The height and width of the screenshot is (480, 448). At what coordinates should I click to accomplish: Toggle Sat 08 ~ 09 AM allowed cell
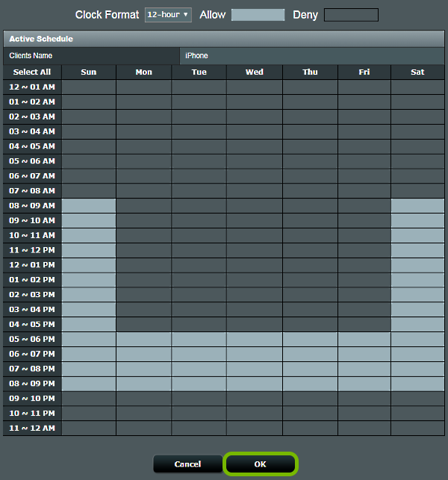tap(417, 206)
